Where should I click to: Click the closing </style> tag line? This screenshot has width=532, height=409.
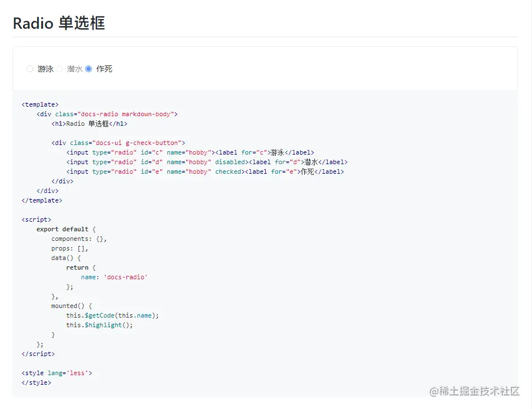pos(36,382)
